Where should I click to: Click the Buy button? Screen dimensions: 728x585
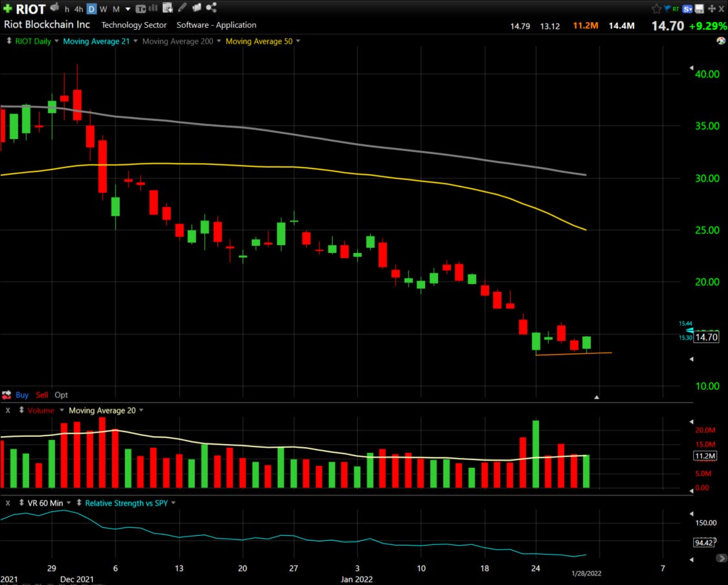pyautogui.click(x=22, y=395)
